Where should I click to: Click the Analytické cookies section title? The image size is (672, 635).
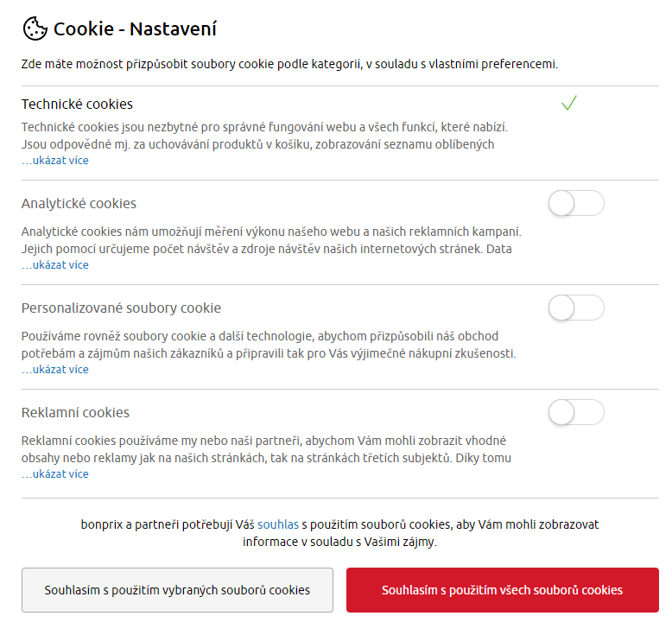79,203
